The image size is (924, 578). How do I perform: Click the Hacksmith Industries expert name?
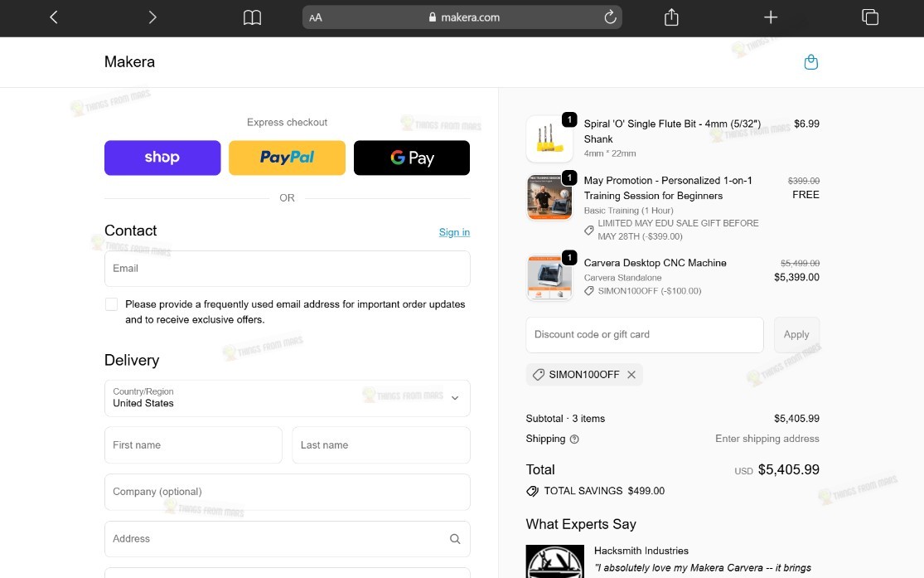click(641, 551)
